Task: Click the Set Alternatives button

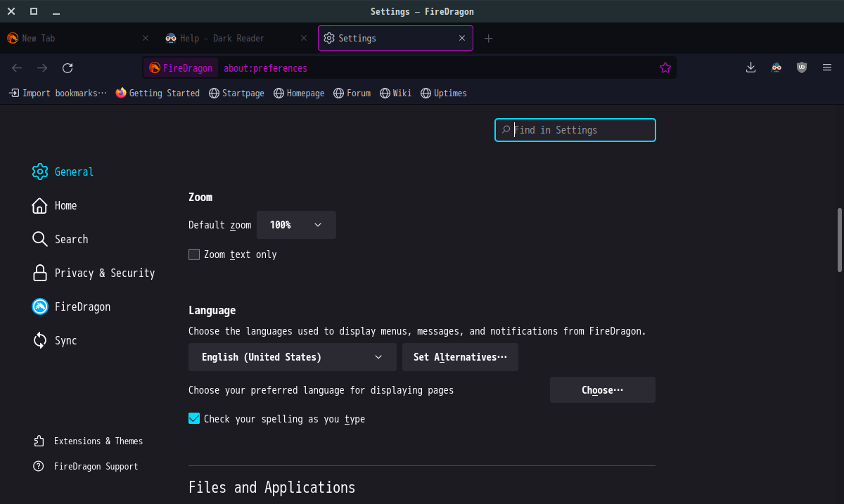Action: (x=460, y=357)
